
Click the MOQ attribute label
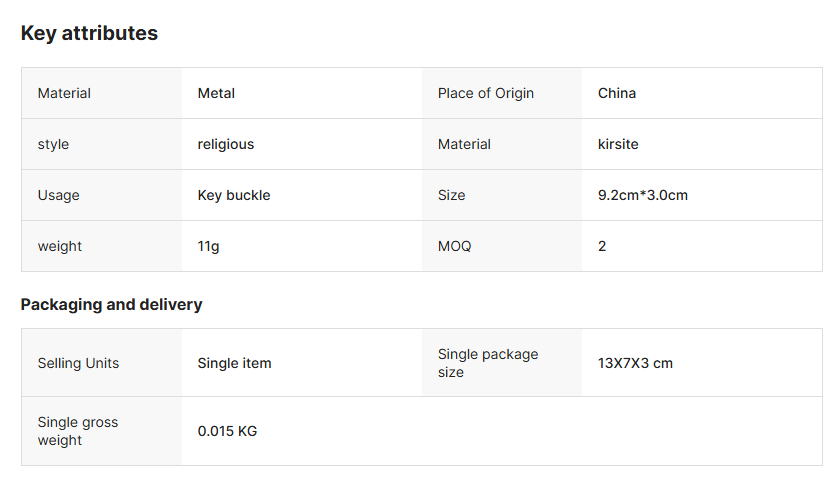[x=454, y=246]
